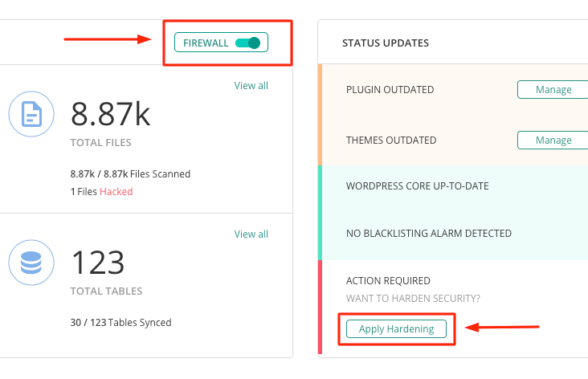Screen dimensions: 588x379
Task: Click the FIREWALL label text
Action: pos(206,43)
